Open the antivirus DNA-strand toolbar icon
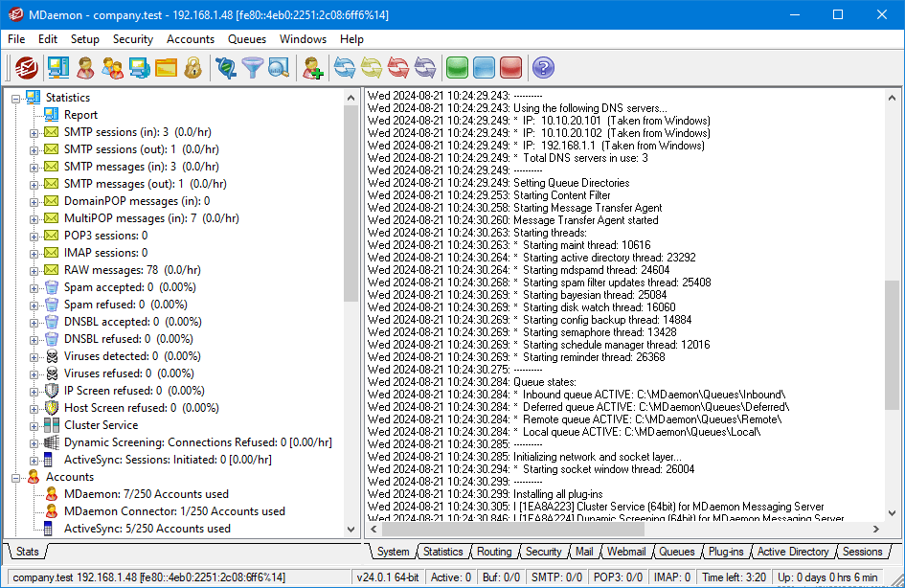 tap(226, 67)
